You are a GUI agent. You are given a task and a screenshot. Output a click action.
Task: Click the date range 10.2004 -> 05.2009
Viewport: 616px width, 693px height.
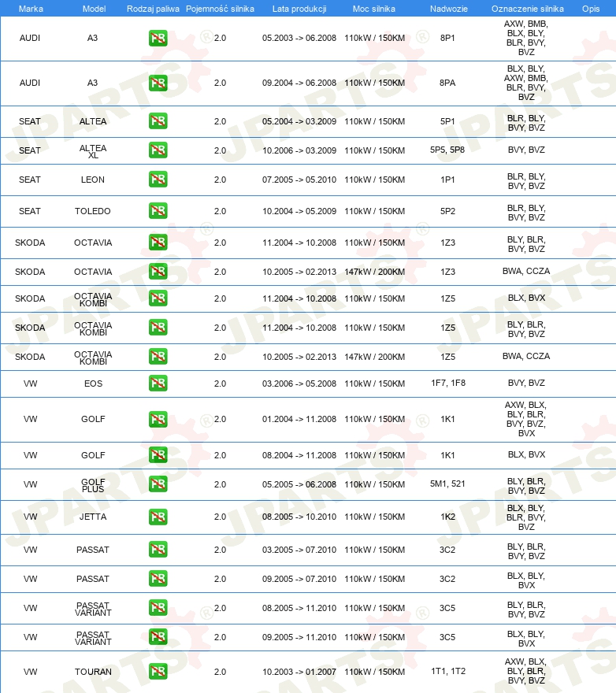tap(299, 211)
